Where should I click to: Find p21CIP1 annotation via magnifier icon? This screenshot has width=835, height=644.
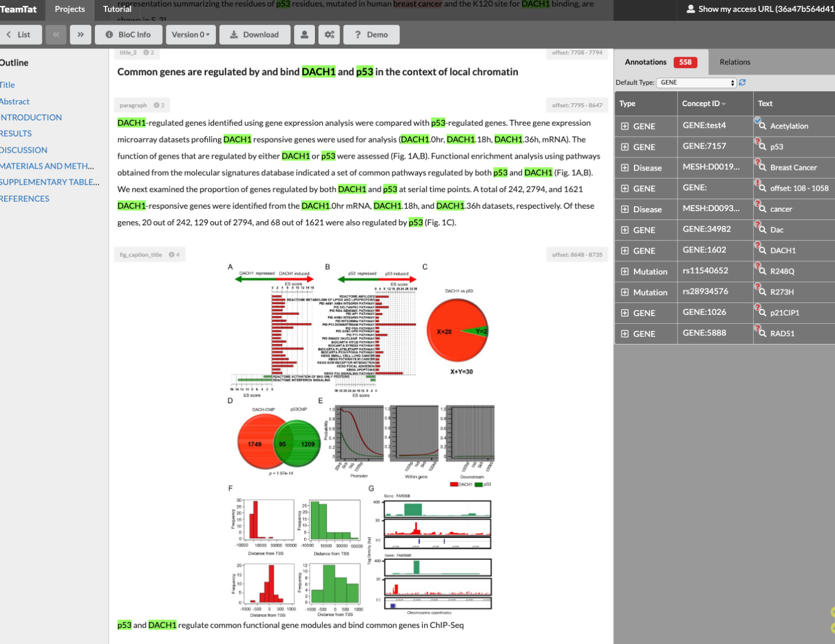[x=762, y=312]
